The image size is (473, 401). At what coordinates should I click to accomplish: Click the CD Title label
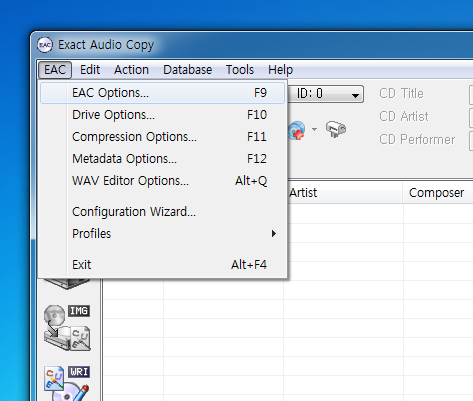pos(401,94)
